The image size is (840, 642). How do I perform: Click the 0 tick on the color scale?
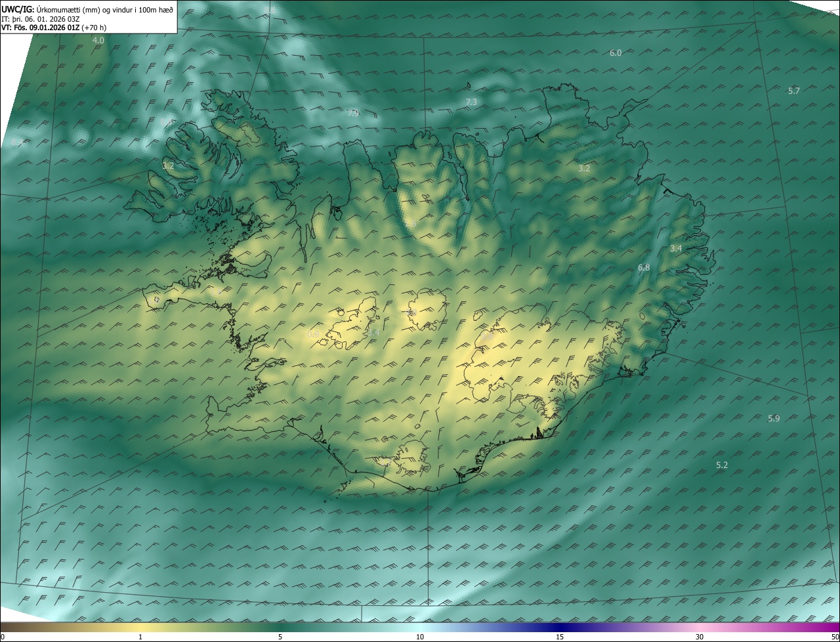click(2, 637)
